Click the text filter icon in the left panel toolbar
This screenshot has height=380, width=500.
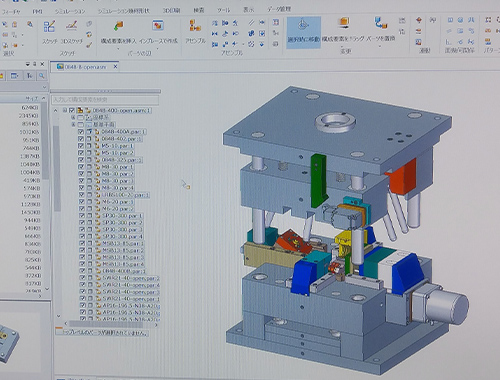pos(29,76)
